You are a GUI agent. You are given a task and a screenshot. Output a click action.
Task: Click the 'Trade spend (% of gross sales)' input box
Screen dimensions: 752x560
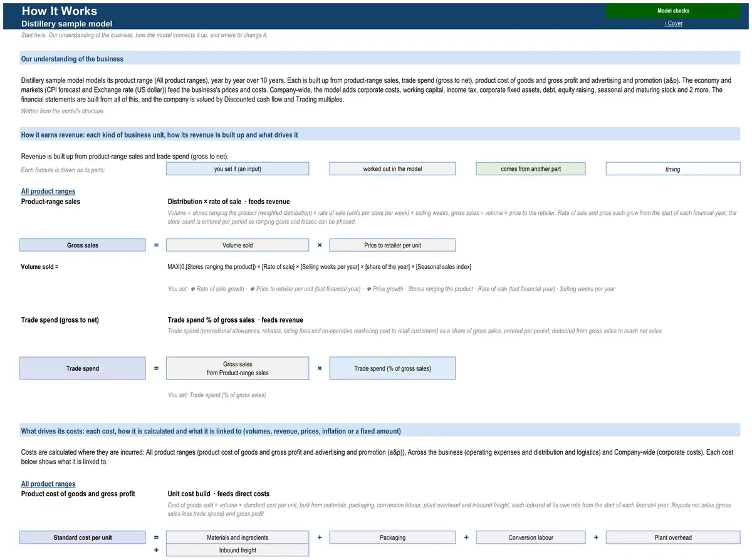392,368
